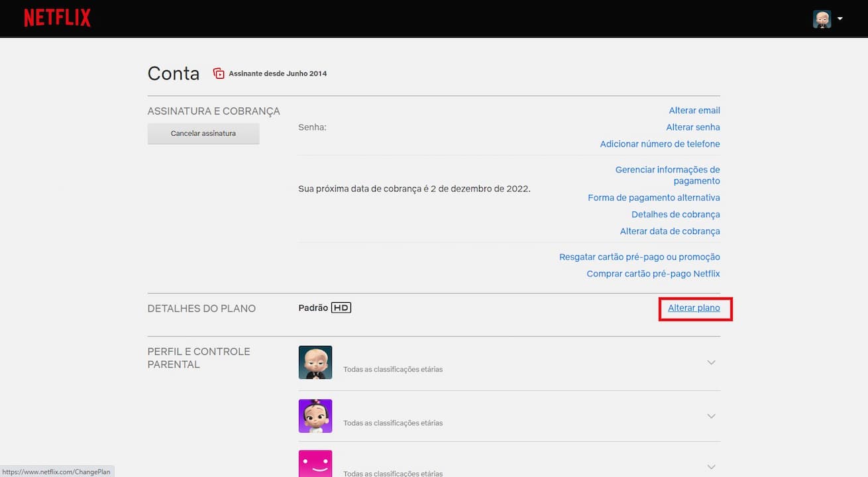
Task: Click Adicionar número de telefone
Action: pos(660,144)
